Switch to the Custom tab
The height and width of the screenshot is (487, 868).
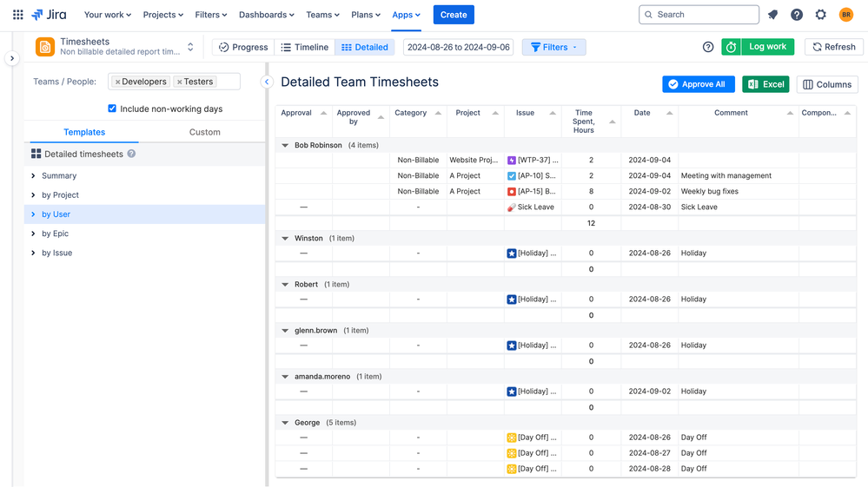coord(205,132)
